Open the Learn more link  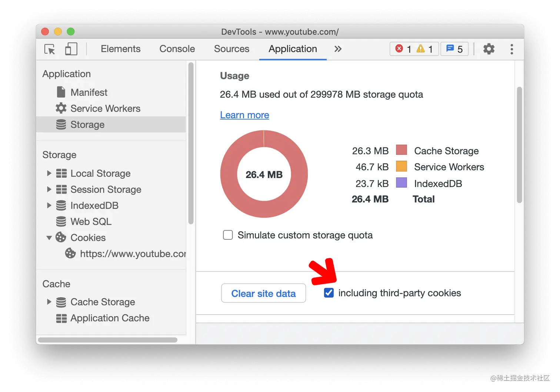pos(244,115)
